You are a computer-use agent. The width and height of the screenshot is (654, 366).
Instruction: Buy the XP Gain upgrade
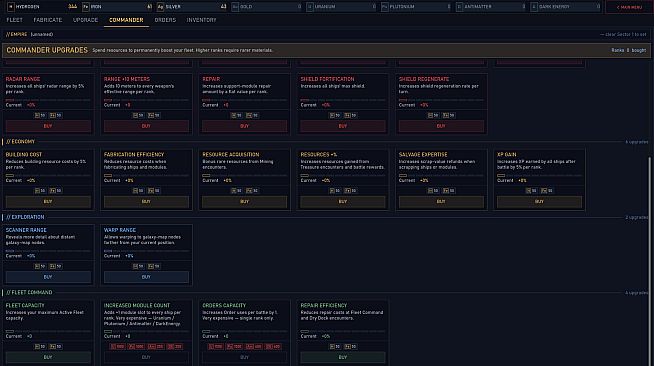coord(539,201)
